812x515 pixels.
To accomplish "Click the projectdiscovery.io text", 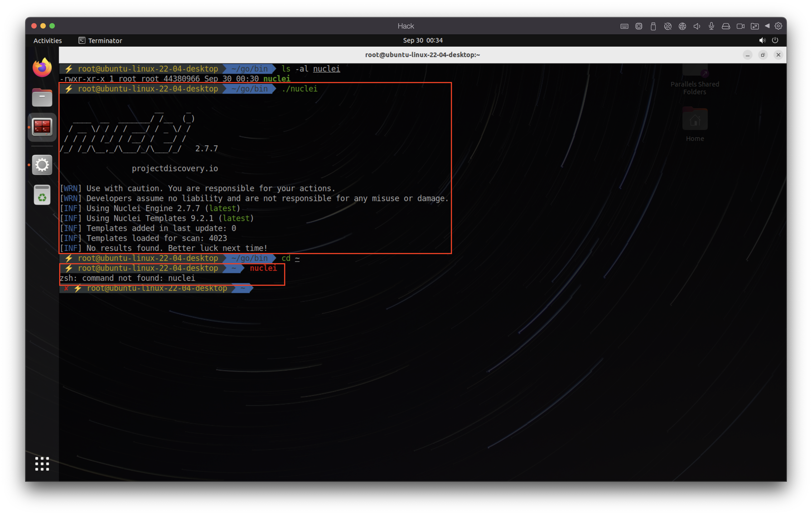I will coord(175,168).
